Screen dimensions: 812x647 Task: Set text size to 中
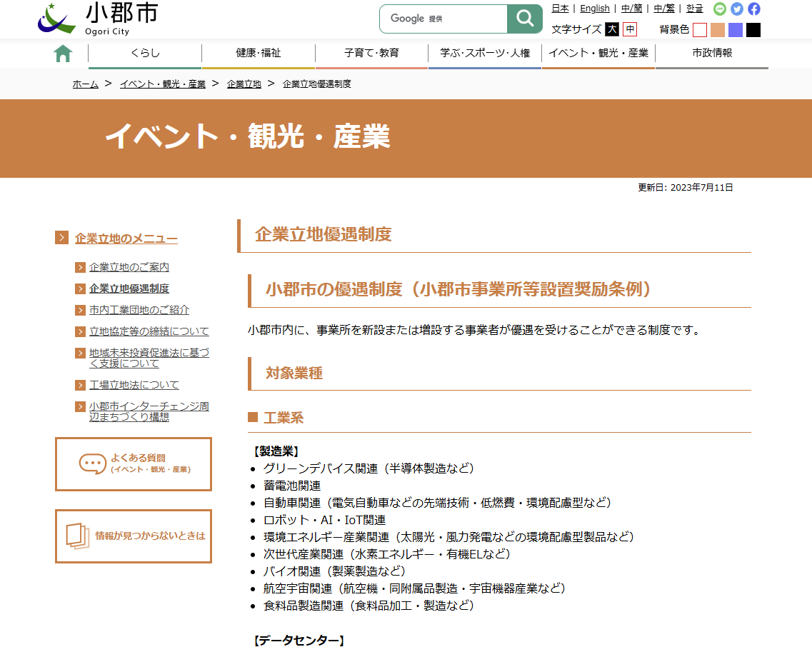coord(630,29)
